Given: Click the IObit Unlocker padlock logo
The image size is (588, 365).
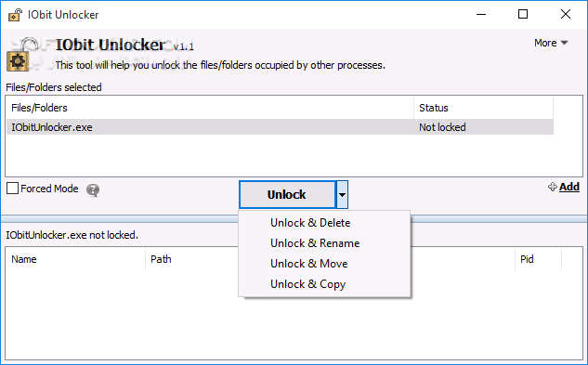Looking at the screenshot, I should (22, 55).
